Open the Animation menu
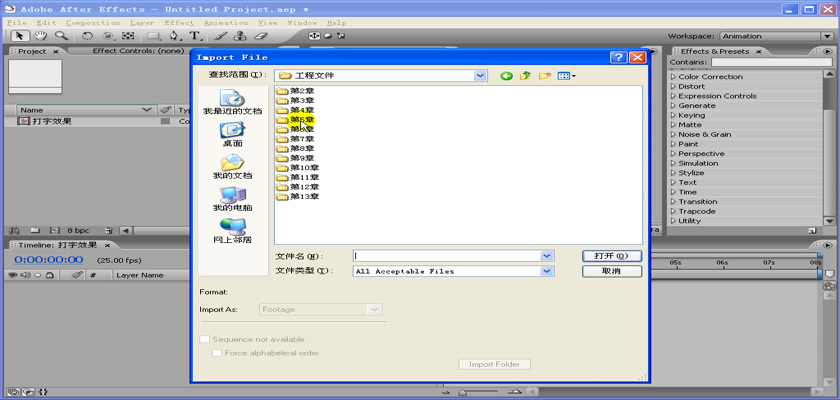Screen dimensions: 840x400 tap(226, 23)
